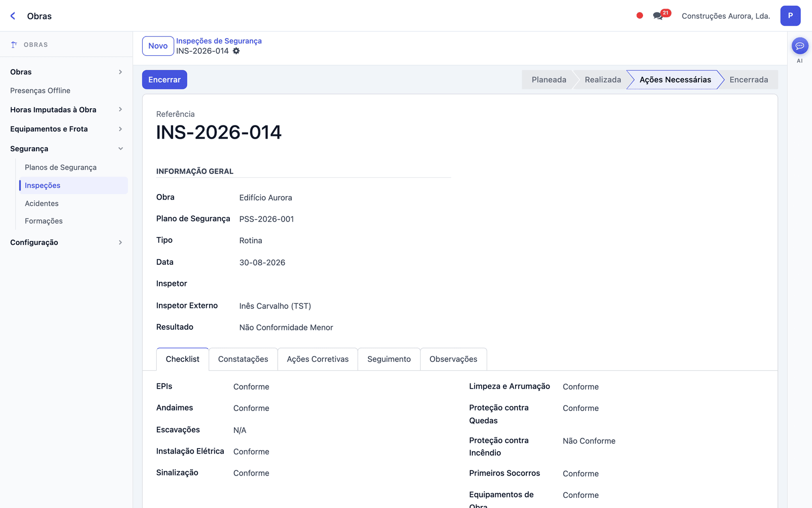Open the user avatar P menu
The width and height of the screenshot is (812, 508).
[790, 16]
